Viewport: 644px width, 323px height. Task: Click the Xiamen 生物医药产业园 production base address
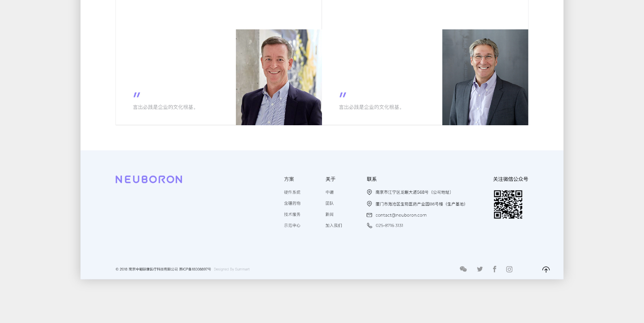coord(421,204)
